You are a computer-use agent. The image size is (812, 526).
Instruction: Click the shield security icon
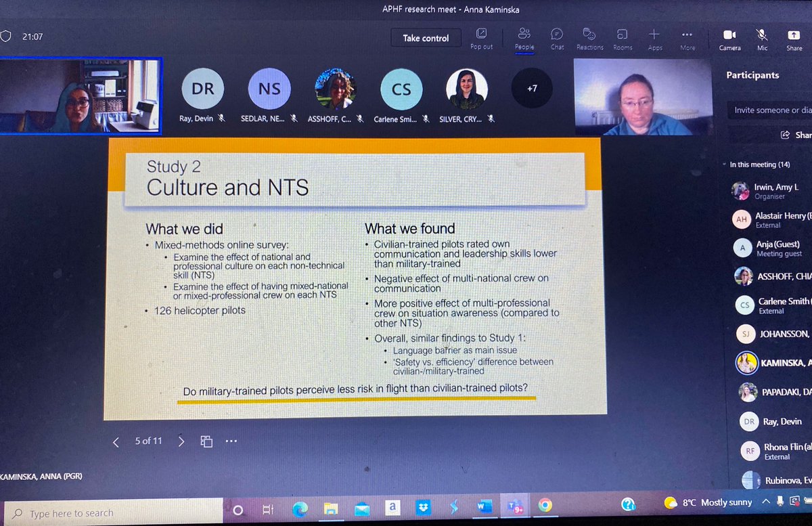coord(6,37)
